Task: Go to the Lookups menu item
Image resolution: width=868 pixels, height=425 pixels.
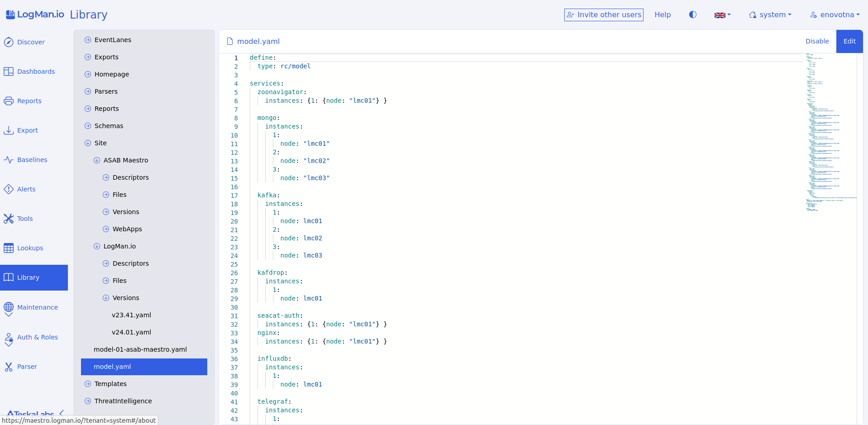Action: point(34,248)
